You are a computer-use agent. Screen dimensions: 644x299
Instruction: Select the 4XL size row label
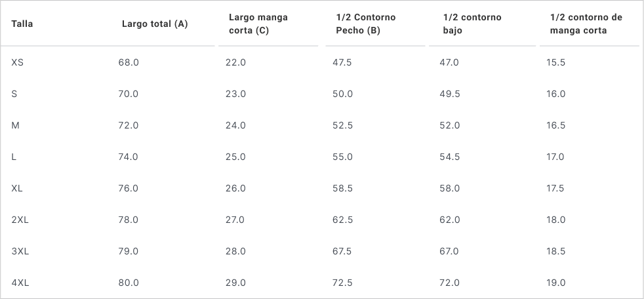pos(20,283)
